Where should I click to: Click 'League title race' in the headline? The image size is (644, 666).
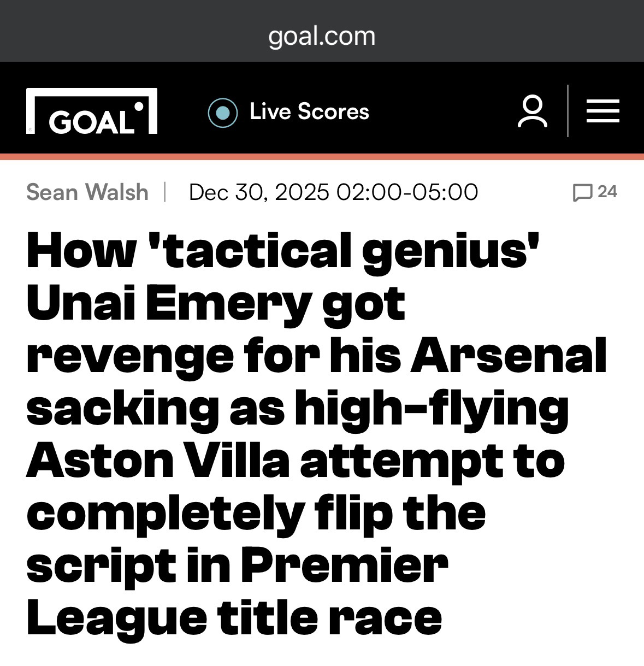pos(234,618)
